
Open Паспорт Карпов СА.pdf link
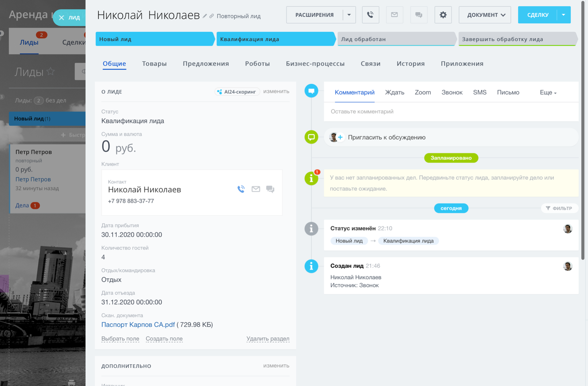pos(138,324)
